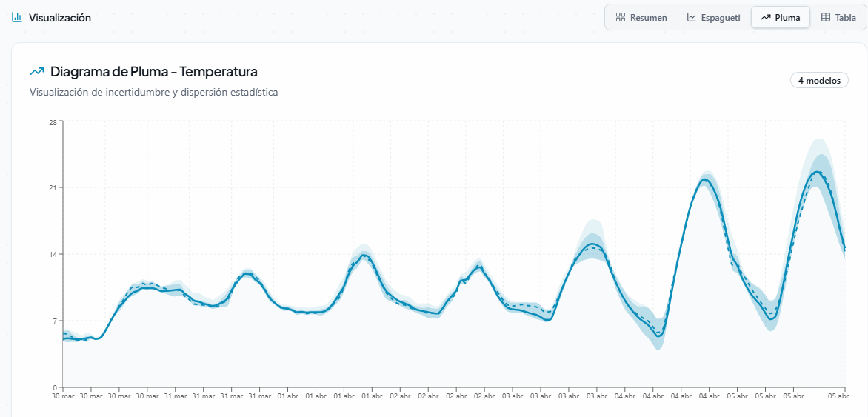Click the Visualización bar chart icon
This screenshot has width=868, height=417.
(x=17, y=17)
